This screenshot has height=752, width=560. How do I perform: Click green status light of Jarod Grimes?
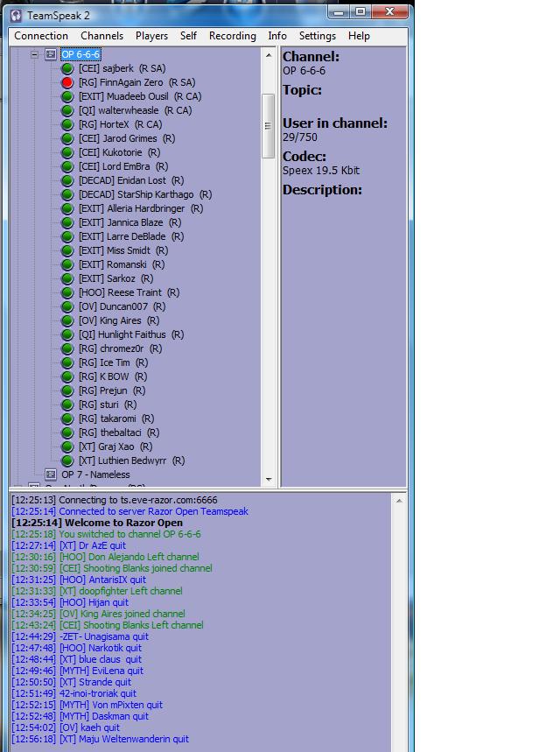[67, 138]
